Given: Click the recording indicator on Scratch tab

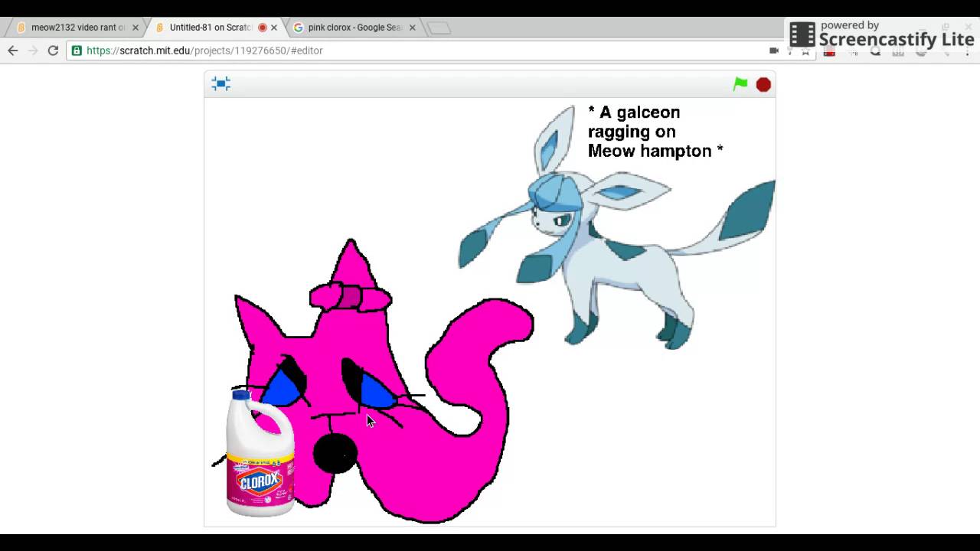Looking at the screenshot, I should point(263,28).
